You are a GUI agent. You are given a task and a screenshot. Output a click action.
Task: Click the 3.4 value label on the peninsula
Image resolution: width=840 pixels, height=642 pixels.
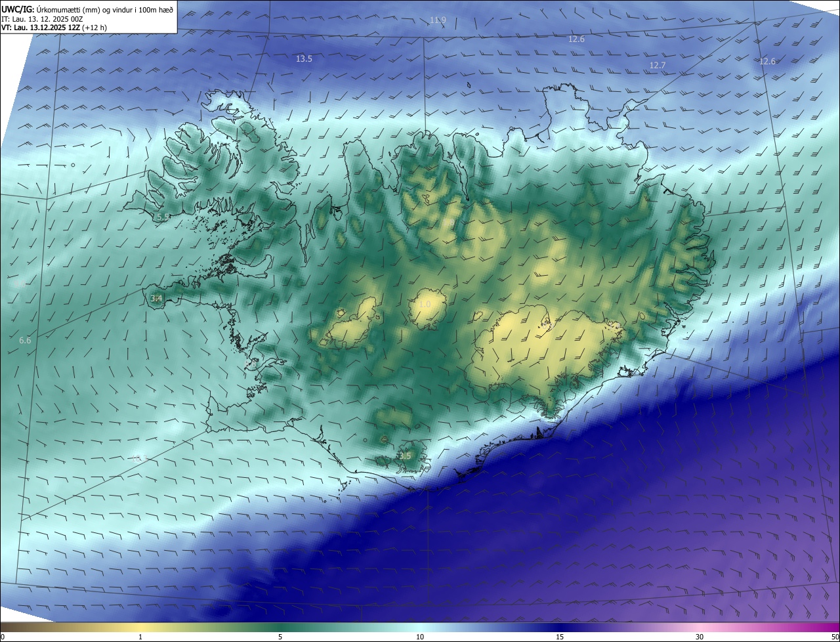click(156, 299)
